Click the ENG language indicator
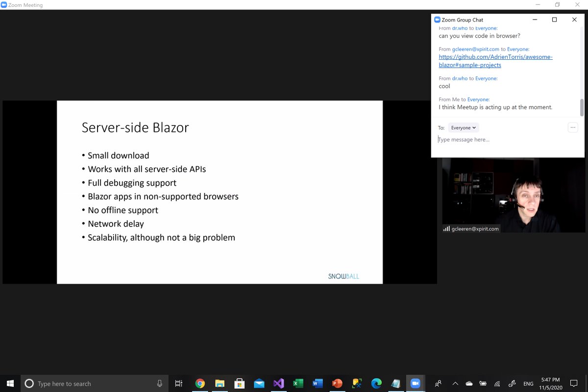This screenshot has width=588, height=392. tap(528, 384)
